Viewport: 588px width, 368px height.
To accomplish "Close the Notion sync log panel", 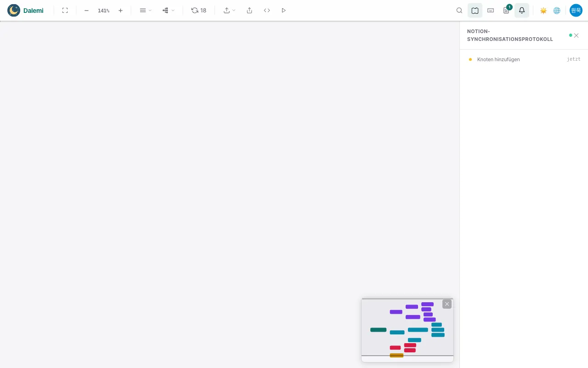I will coord(576,35).
